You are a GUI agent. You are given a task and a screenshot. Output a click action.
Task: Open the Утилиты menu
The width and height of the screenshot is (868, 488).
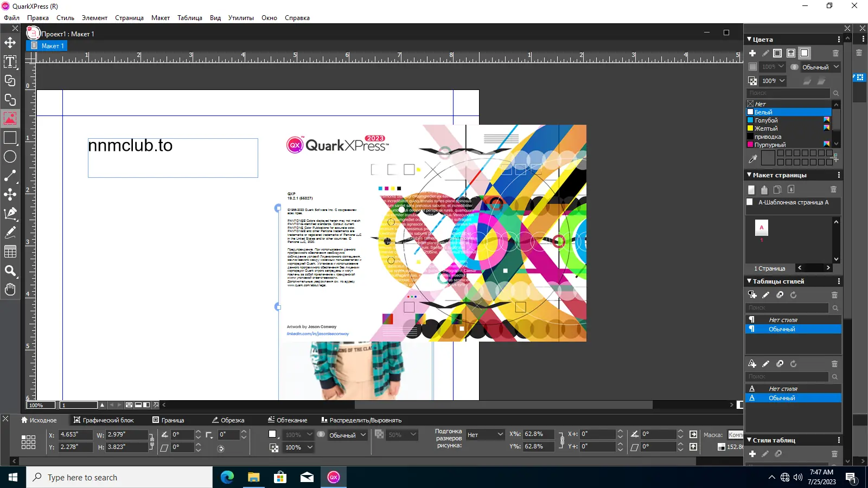(x=241, y=18)
